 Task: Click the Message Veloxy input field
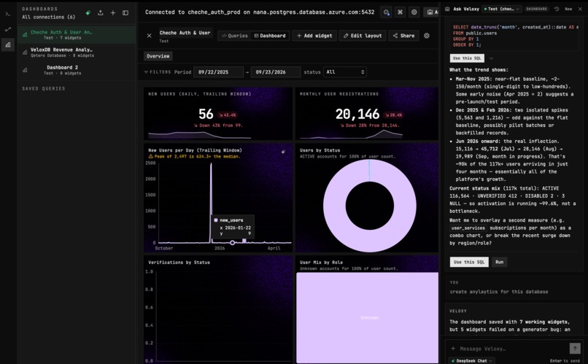(x=512, y=349)
